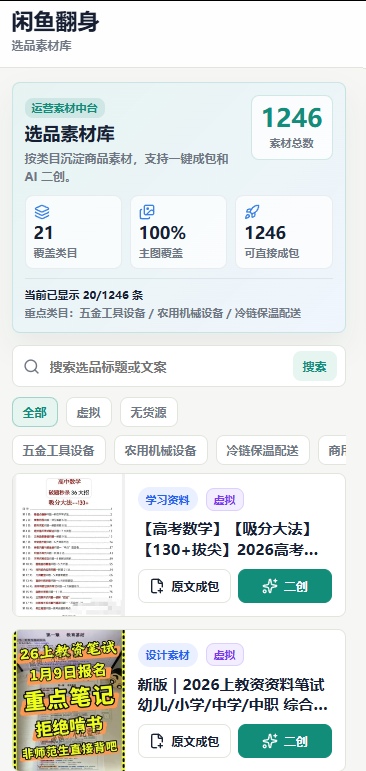Click 虚拟 tag on 高考数学 card

click(x=225, y=500)
